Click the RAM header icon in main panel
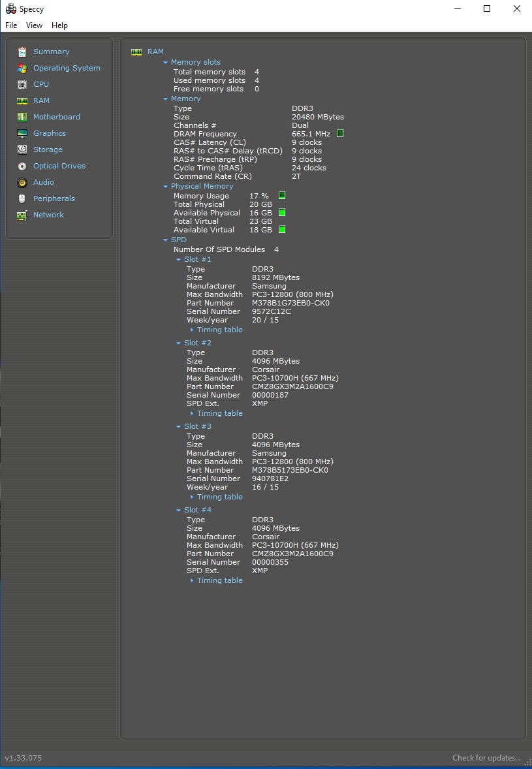Image resolution: width=532 pixels, height=769 pixels. pos(136,52)
